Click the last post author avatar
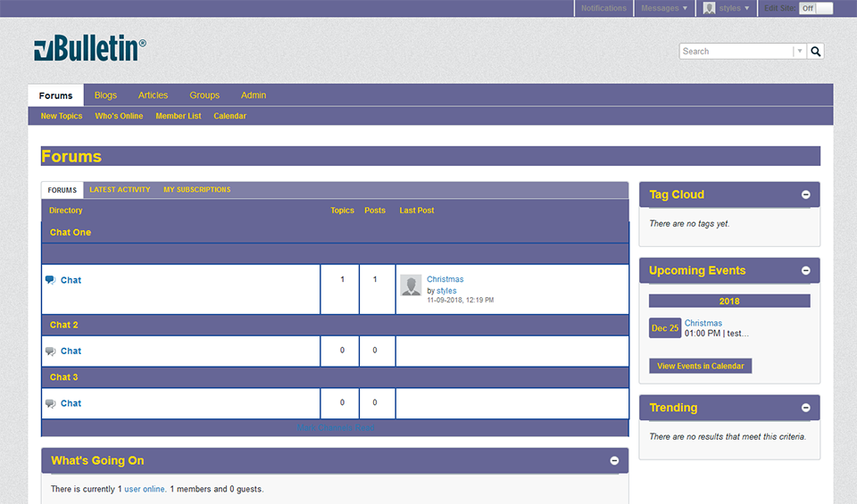Screen dimensions: 857x504 tap(411, 285)
